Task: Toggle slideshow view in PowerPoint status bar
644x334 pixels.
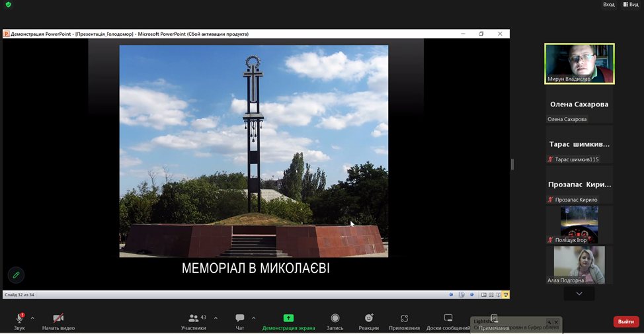Action: click(506, 295)
